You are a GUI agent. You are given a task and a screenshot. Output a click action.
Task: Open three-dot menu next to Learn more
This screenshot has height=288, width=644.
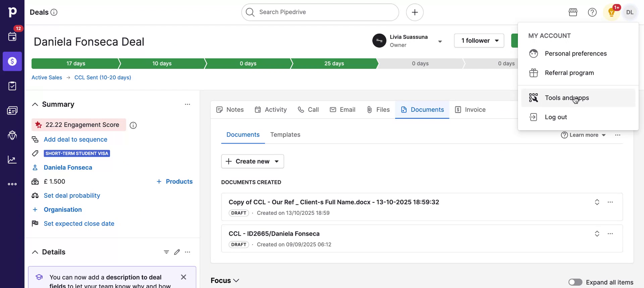pos(618,135)
